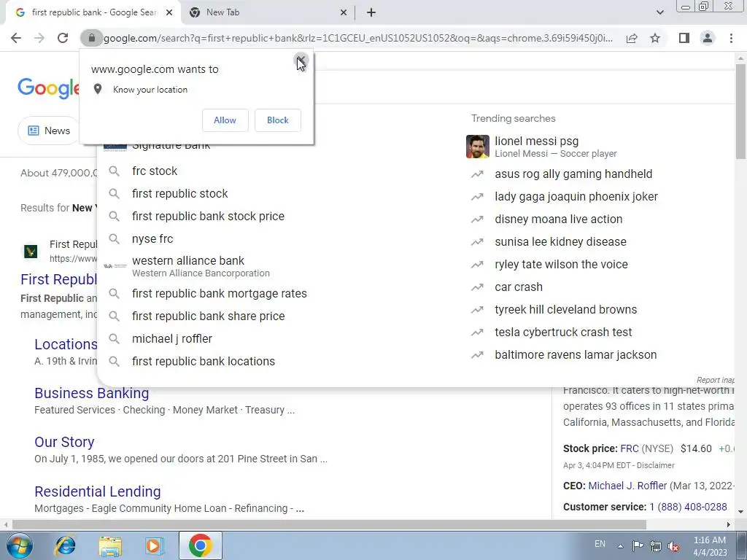Viewport: 747px width, 560px height.
Task: Open the car crash trending search
Action: tap(519, 287)
